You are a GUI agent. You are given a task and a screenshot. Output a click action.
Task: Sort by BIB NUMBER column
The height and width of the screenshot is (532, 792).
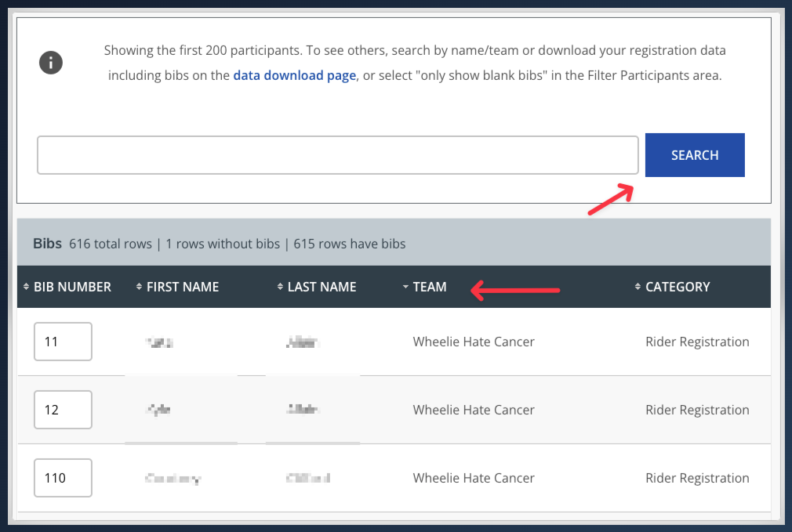point(67,287)
